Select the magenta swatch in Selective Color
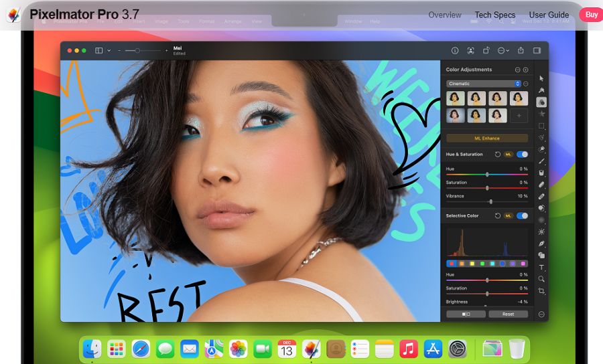The width and height of the screenshot is (603, 364). click(x=523, y=264)
